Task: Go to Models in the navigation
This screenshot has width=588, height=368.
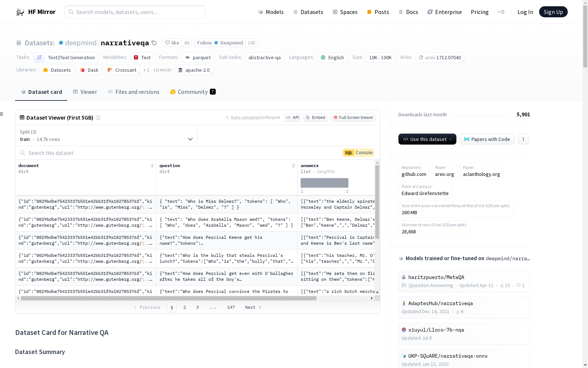Action: click(271, 12)
